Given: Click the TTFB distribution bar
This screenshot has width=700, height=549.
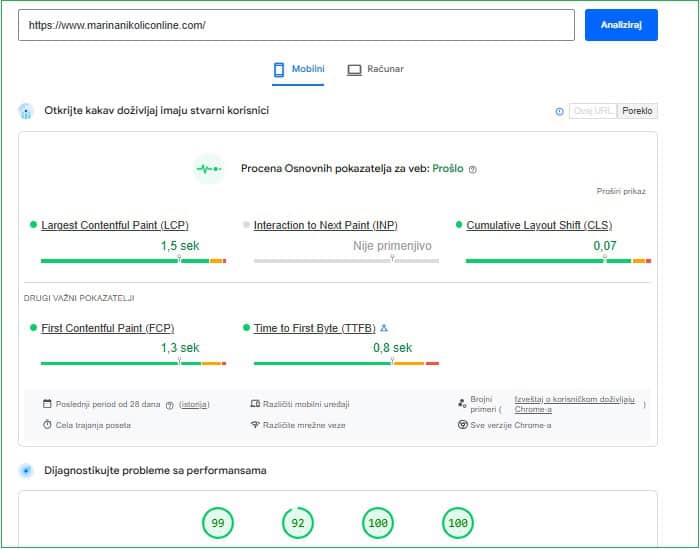Looking at the screenshot, I should 346,363.
